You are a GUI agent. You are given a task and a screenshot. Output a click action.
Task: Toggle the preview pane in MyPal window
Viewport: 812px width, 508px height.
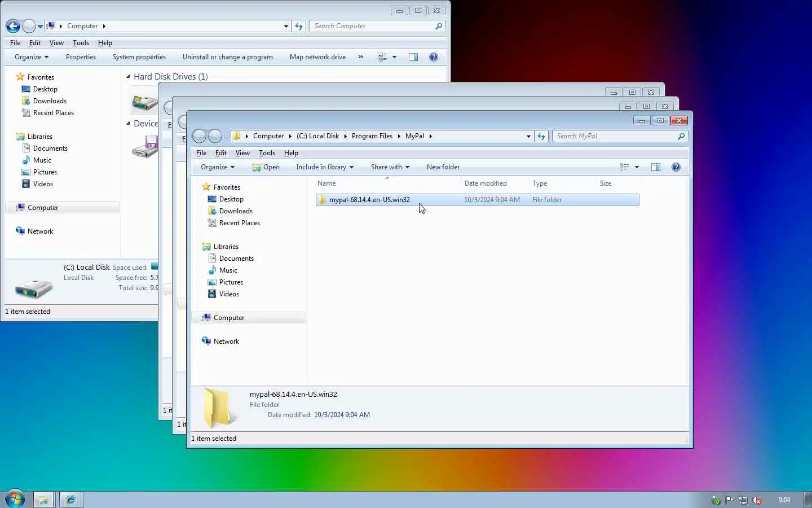[656, 167]
